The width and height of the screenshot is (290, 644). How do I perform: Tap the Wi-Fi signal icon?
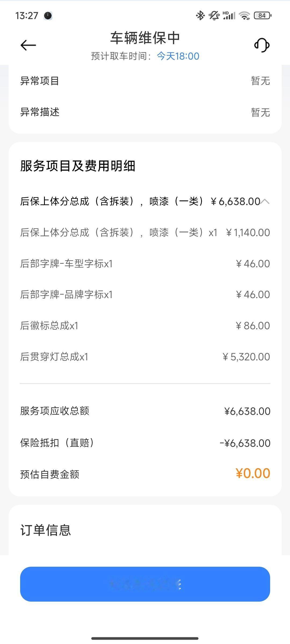pos(245,16)
